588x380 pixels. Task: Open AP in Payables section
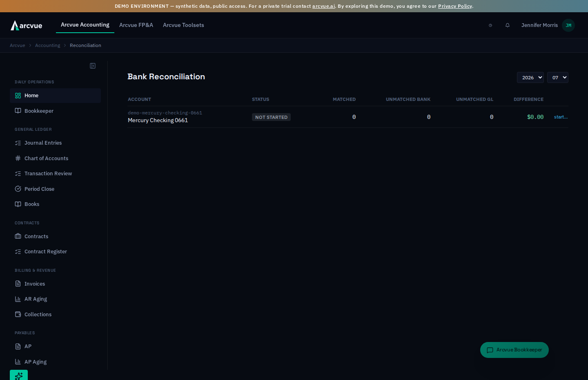pos(55,346)
